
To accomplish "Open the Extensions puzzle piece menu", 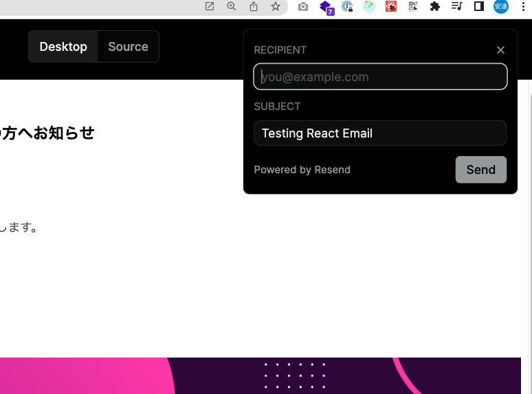I will [434, 6].
